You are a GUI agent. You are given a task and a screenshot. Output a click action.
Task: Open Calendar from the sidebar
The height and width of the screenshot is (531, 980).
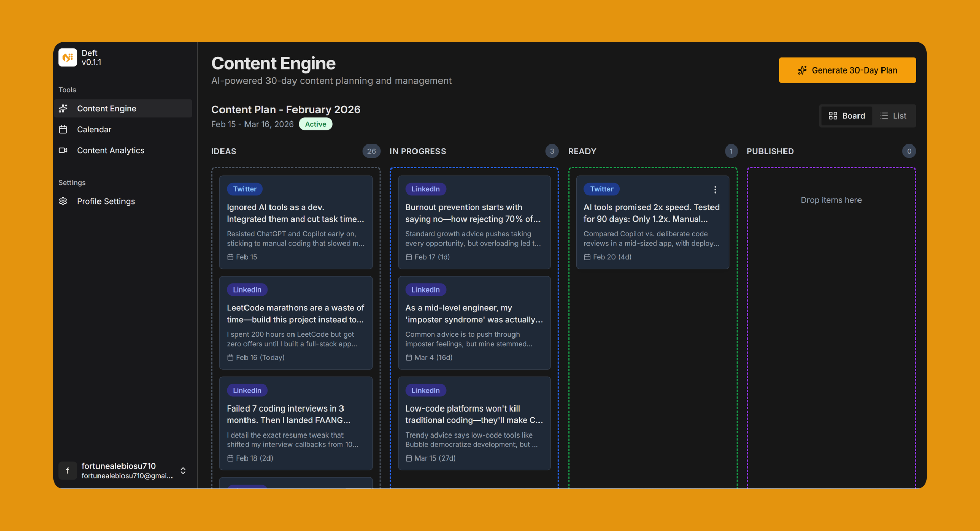[x=123, y=129]
